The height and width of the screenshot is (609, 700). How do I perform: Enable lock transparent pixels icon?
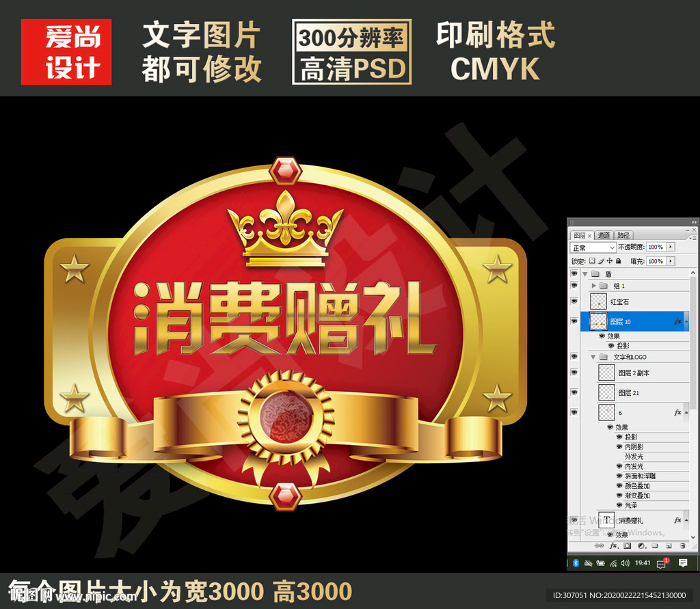pyautogui.click(x=593, y=260)
